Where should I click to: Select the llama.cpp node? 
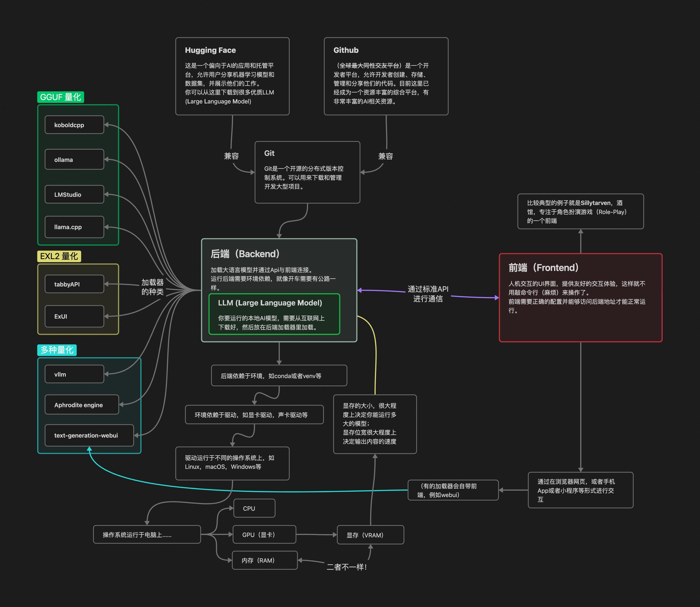[x=74, y=227]
